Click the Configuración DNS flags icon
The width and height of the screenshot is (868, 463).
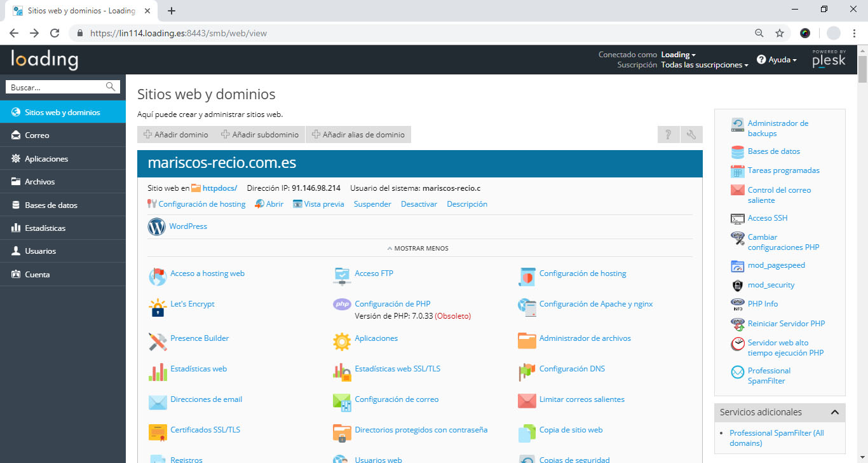(x=527, y=373)
